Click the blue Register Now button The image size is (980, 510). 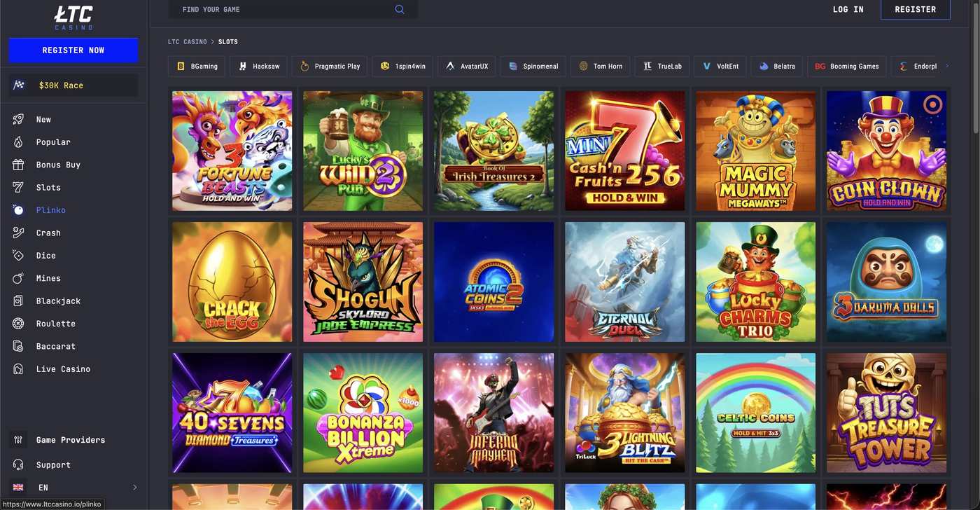[x=73, y=50]
